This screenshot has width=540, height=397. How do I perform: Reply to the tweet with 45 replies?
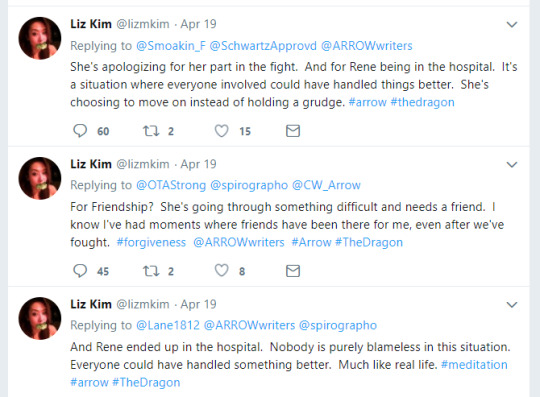(80, 271)
